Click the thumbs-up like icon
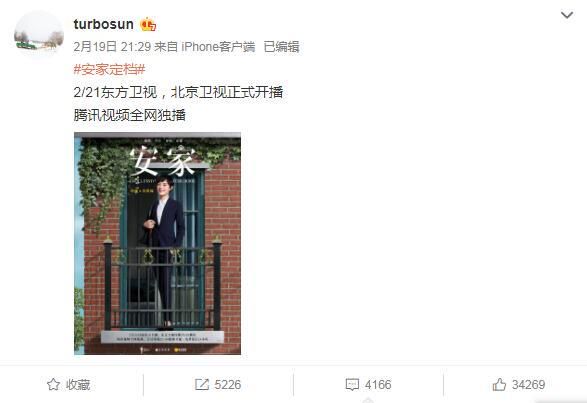The height and width of the screenshot is (403, 587). pos(499,384)
